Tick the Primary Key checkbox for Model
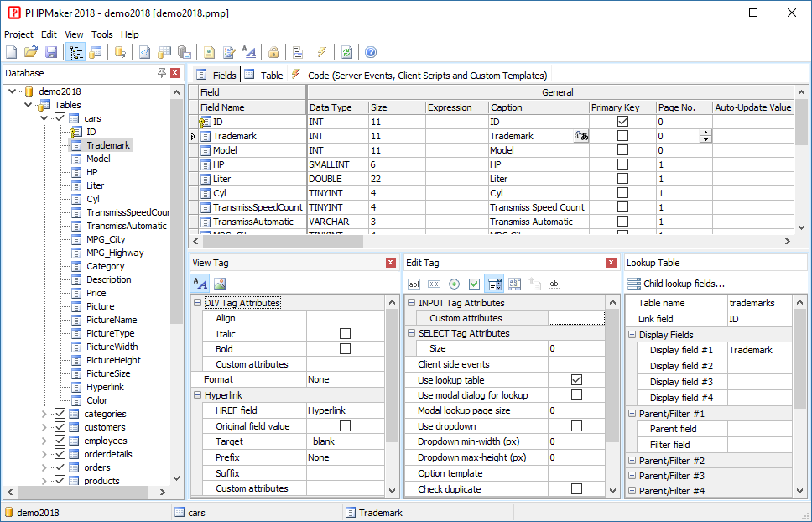This screenshot has width=812, height=522. [623, 149]
